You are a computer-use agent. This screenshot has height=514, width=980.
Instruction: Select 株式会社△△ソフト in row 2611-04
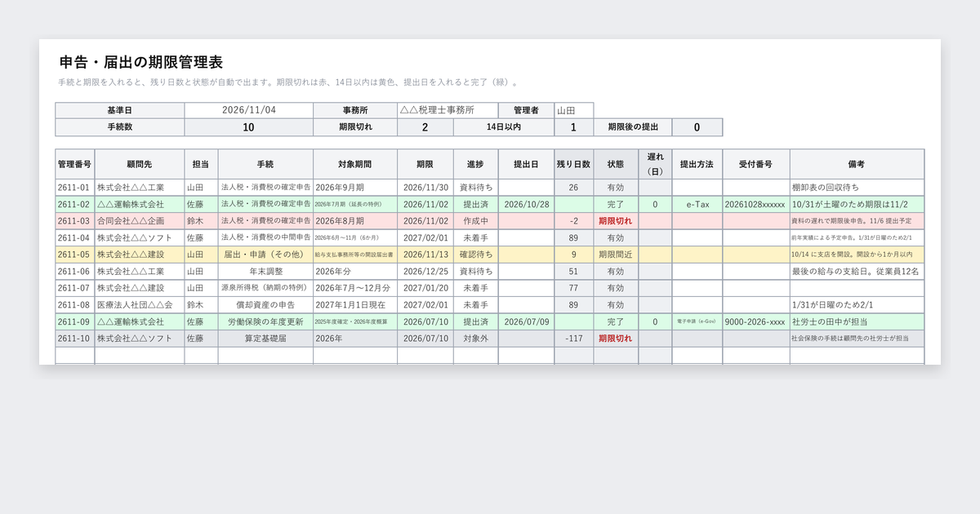point(140,238)
